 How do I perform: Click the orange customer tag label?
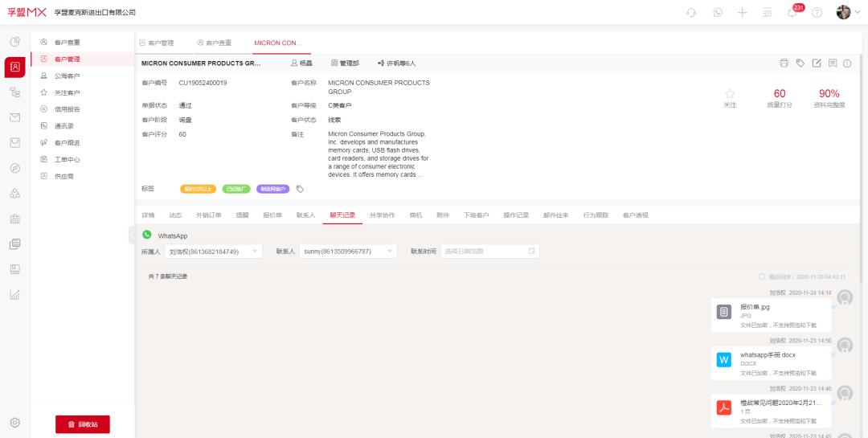click(199, 189)
